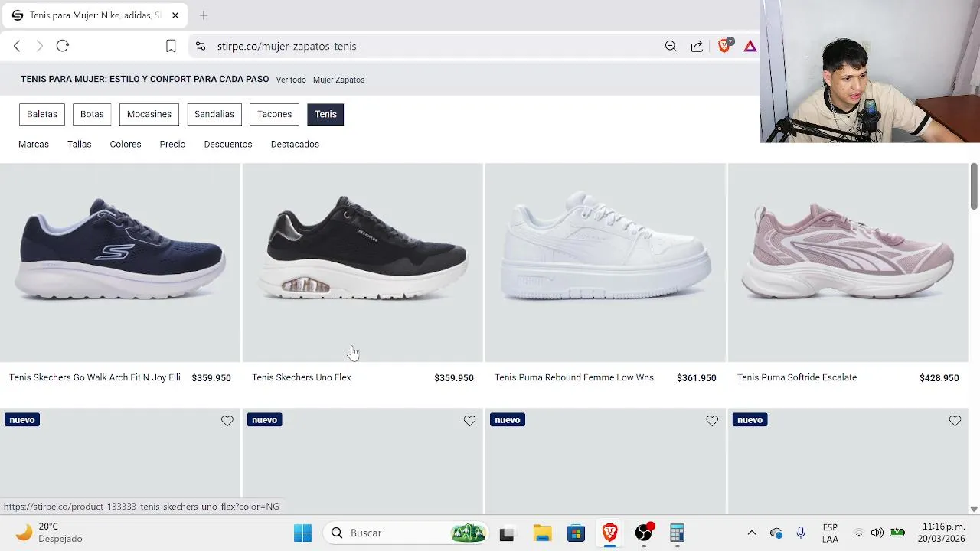Open the Destacados sort option
The image size is (980, 551).
(295, 144)
